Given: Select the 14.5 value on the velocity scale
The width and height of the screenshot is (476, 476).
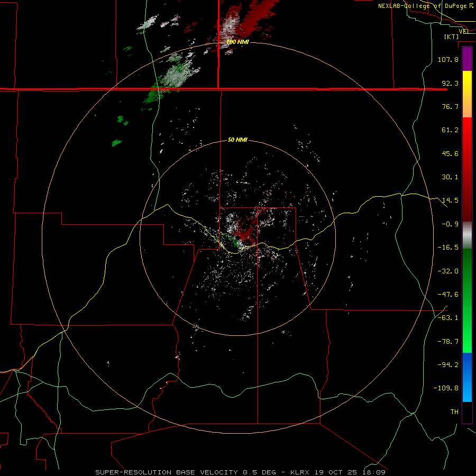Looking at the screenshot, I should click(x=450, y=200).
